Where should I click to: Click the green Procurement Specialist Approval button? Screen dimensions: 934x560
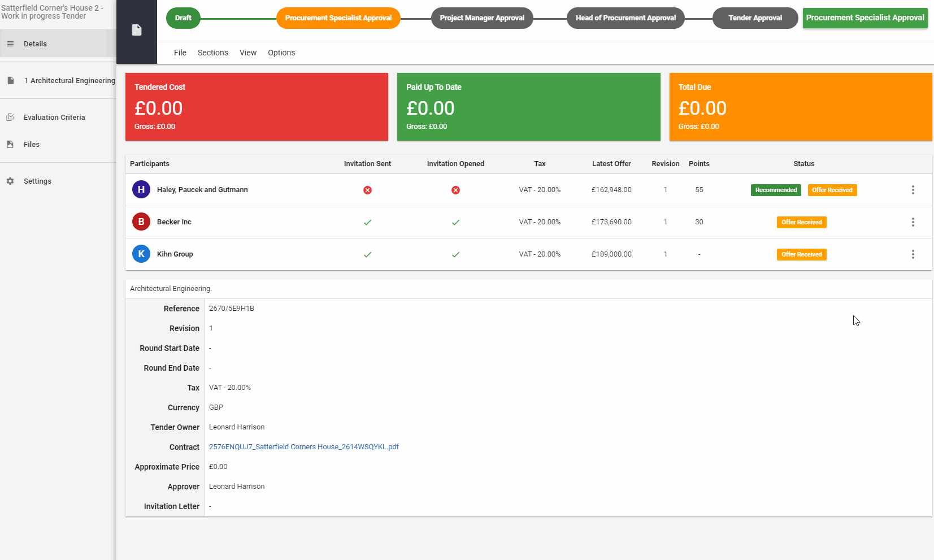865,18
